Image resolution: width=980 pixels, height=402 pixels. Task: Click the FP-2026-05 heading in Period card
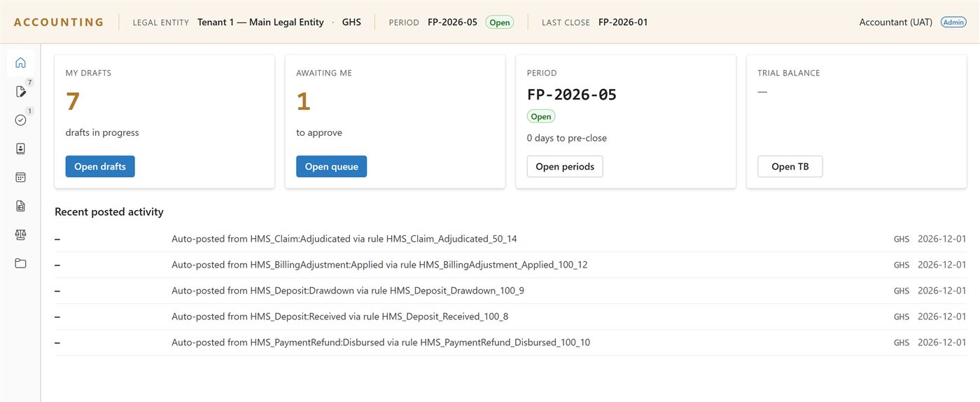click(572, 95)
